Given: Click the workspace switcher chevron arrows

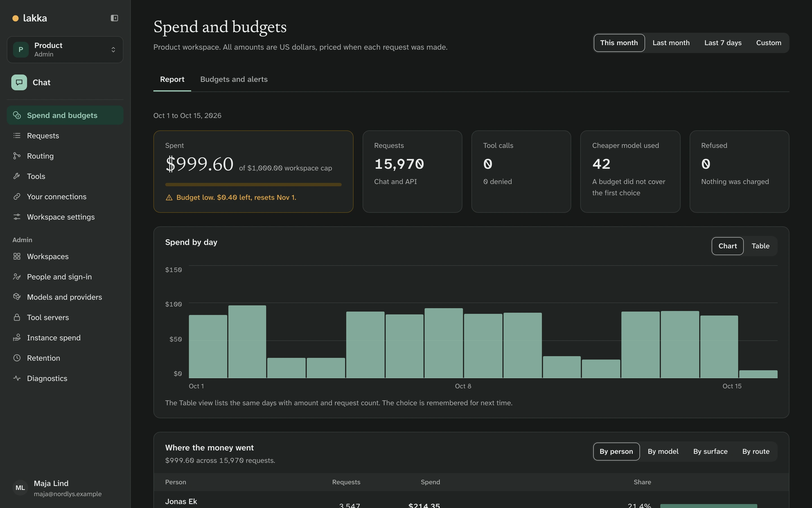Looking at the screenshot, I should click(x=113, y=50).
